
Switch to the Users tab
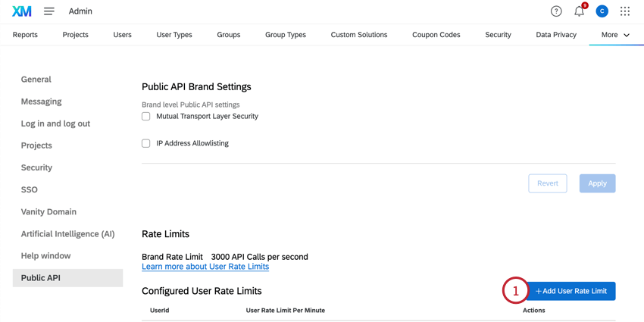122,35
